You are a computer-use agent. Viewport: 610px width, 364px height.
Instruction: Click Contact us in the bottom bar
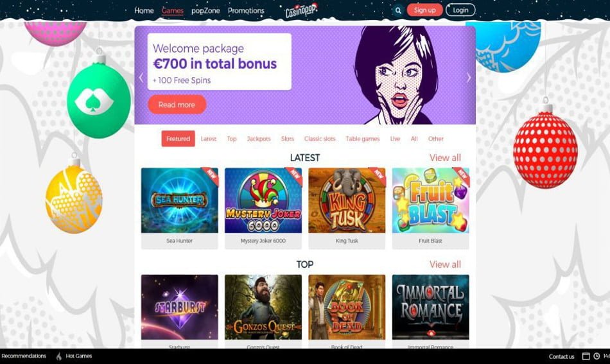[561, 356]
